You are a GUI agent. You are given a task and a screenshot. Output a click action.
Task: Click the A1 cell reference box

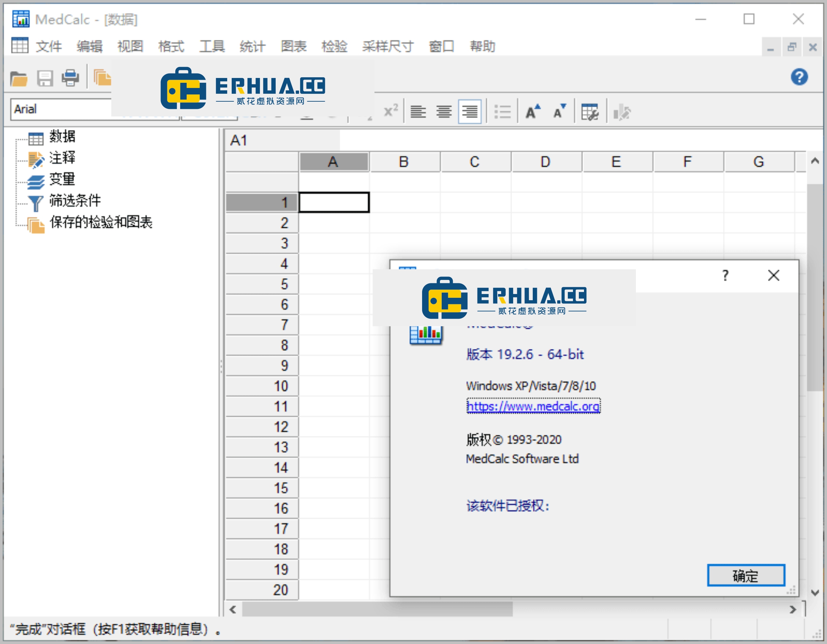282,140
